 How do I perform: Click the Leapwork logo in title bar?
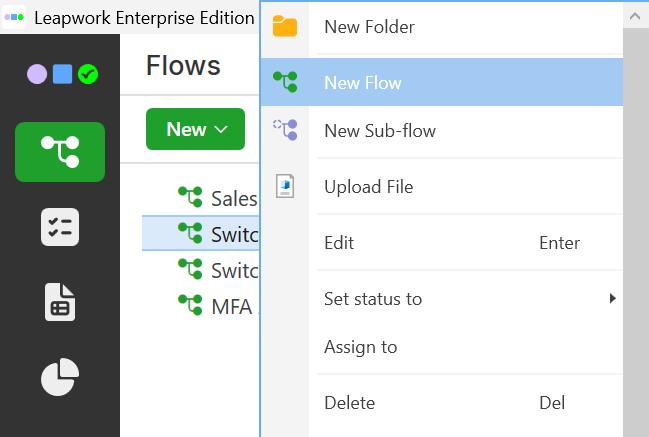[x=15, y=18]
